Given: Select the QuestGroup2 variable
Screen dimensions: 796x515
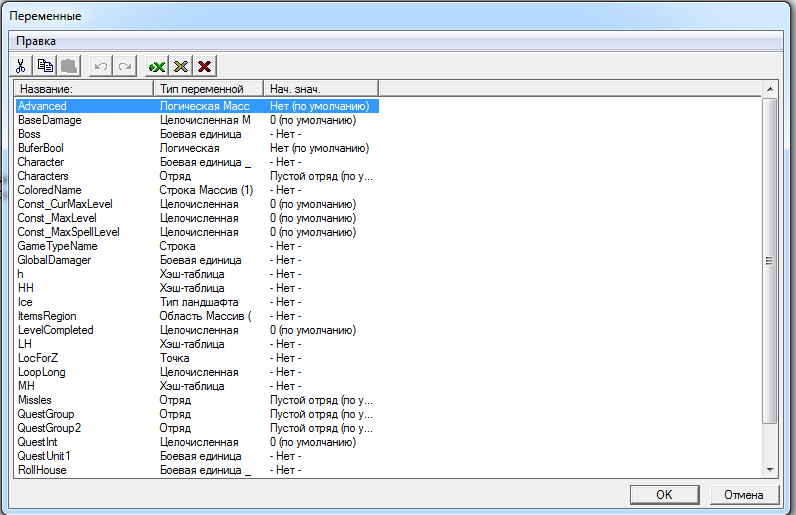Looking at the screenshot, I should [x=49, y=428].
